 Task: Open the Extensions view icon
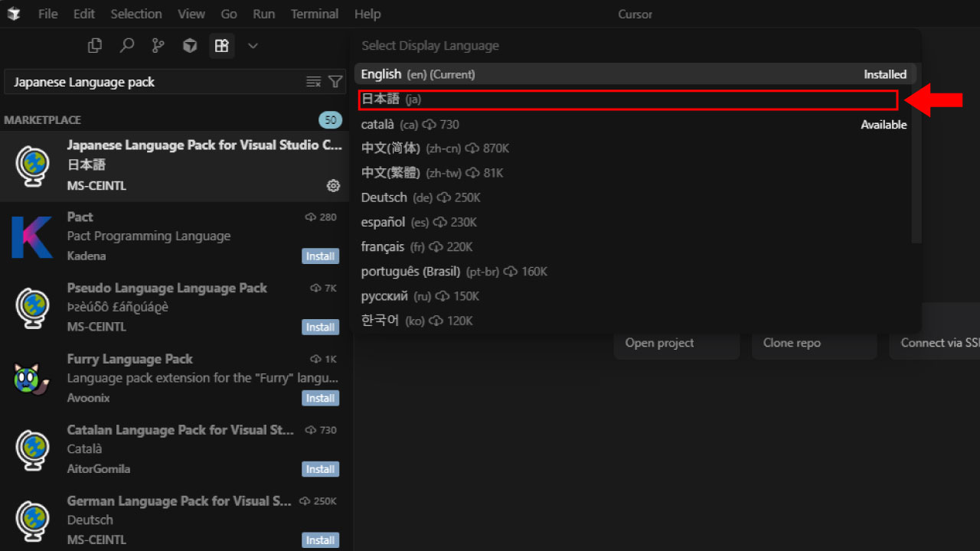pyautogui.click(x=222, y=46)
